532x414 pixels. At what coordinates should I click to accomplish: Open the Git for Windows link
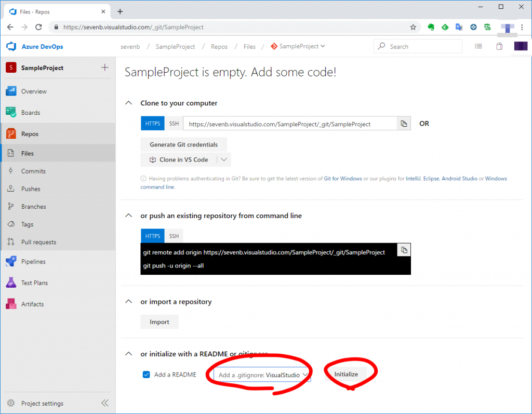(x=343, y=179)
